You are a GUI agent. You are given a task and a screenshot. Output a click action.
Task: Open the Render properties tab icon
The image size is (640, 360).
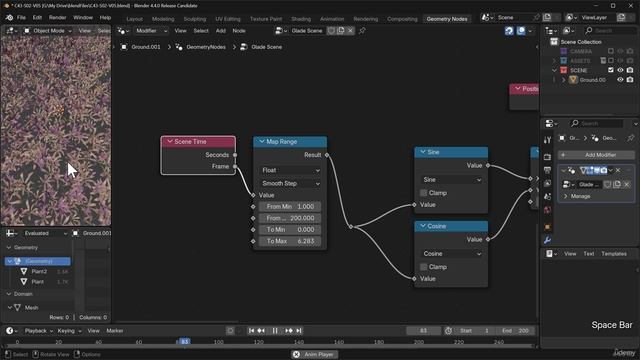[547, 157]
